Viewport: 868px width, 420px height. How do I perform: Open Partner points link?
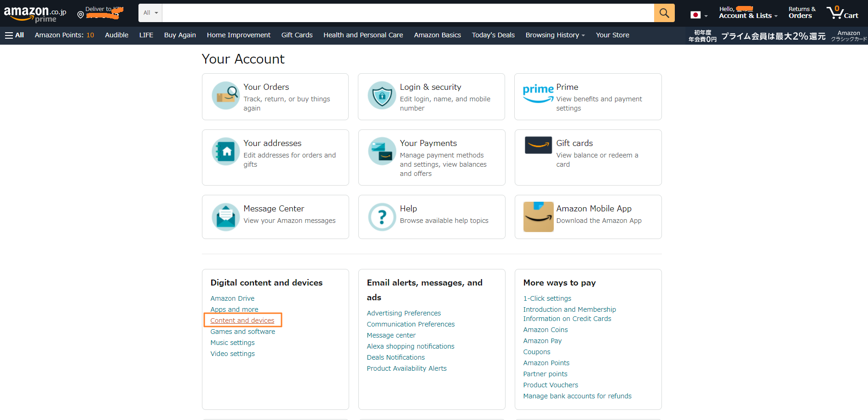(545, 374)
